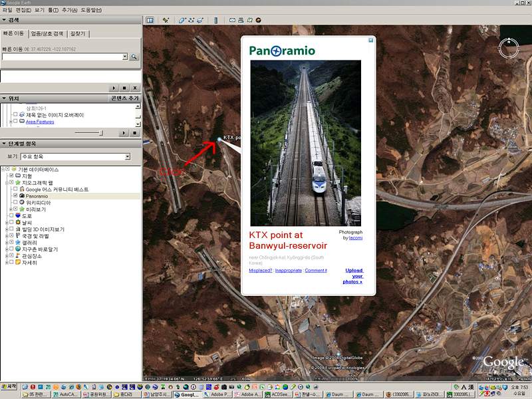Open the ruler measurement tool
The width and height of the screenshot is (532, 399).
(x=215, y=20)
